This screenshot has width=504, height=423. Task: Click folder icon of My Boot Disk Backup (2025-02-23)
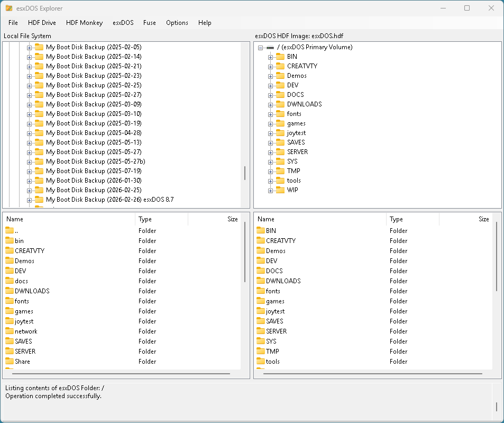pyautogui.click(x=39, y=76)
